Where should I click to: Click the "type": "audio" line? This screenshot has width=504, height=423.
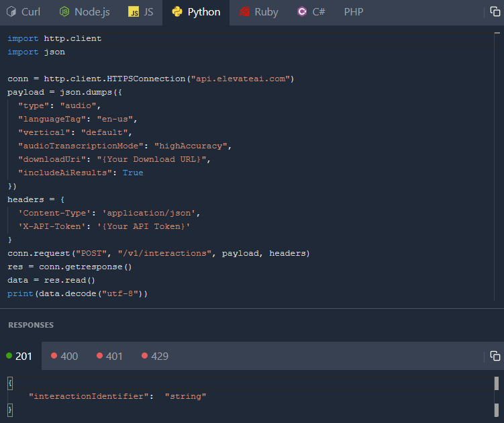60,106
